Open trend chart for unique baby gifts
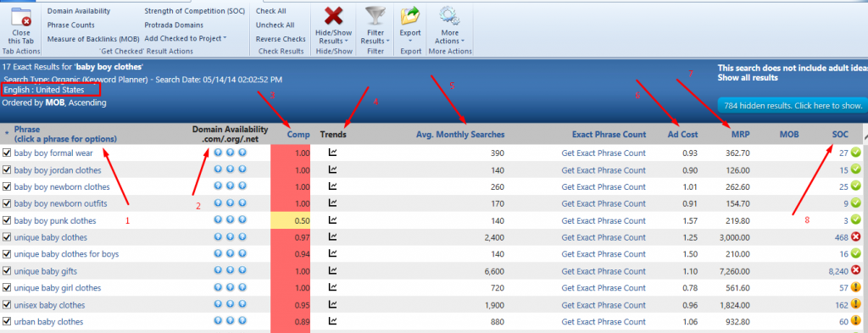This screenshot has height=333, width=868. pyautogui.click(x=332, y=270)
